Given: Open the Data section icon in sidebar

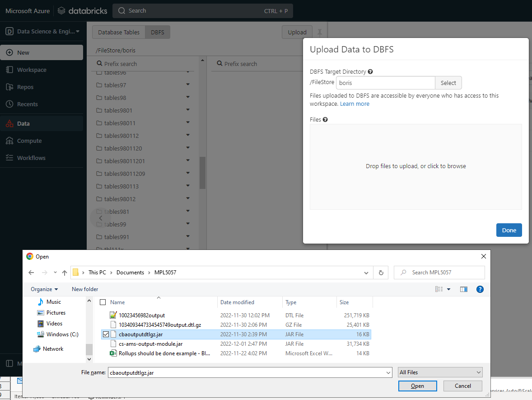Looking at the screenshot, I should pyautogui.click(x=9, y=123).
